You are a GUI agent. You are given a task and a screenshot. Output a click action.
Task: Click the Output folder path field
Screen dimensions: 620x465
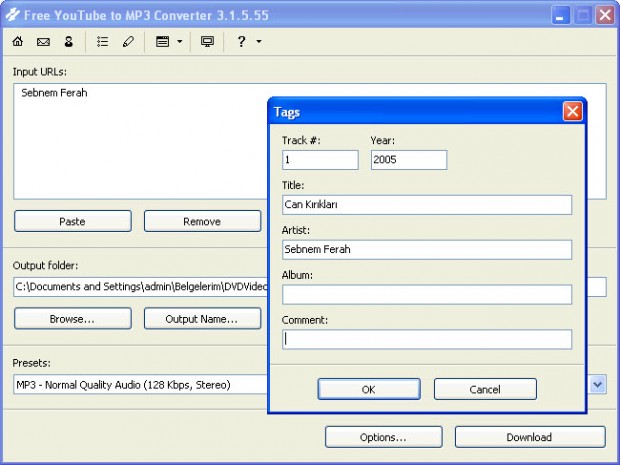click(140, 287)
